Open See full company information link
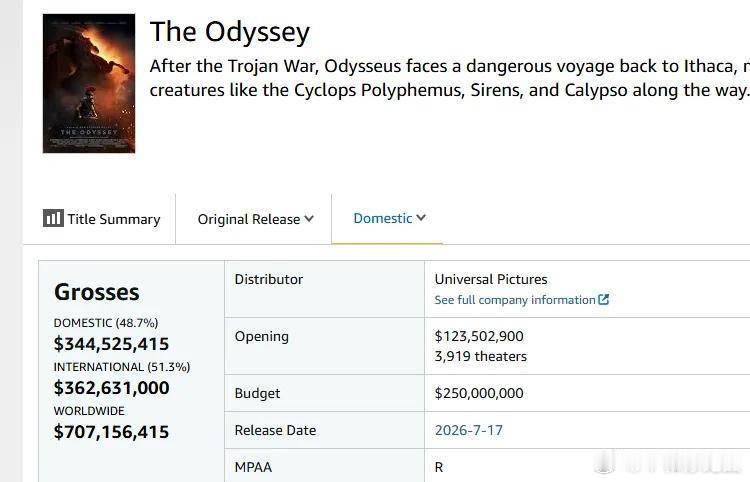The width and height of the screenshot is (750, 482). click(515, 300)
